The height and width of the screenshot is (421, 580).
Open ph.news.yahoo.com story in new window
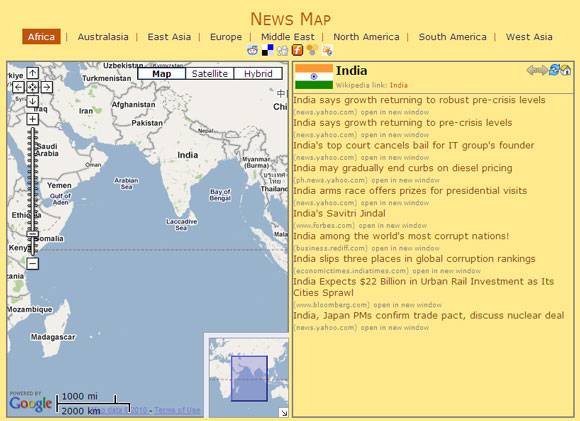[405, 180]
